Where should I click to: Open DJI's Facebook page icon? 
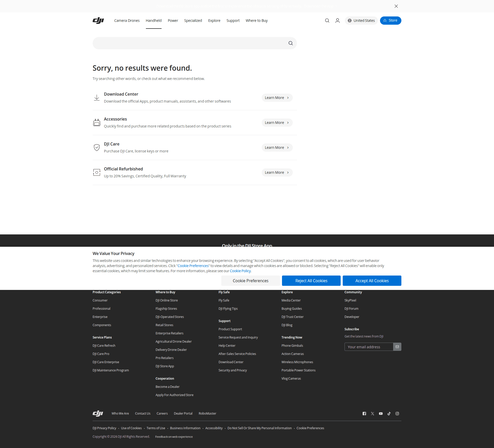(364, 414)
